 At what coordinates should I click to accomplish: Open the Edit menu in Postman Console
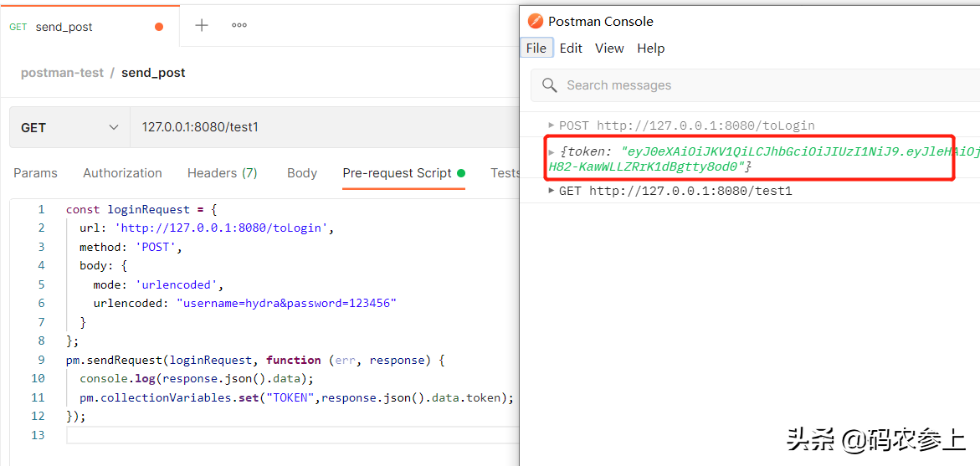(x=571, y=48)
